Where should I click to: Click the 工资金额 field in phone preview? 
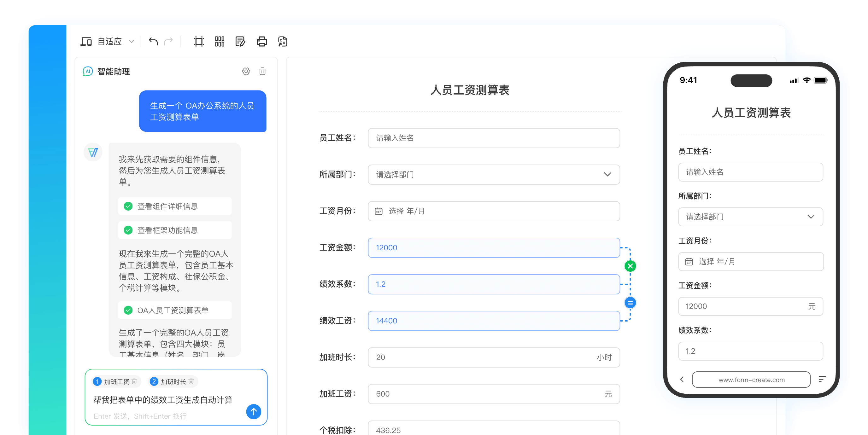[x=750, y=306]
